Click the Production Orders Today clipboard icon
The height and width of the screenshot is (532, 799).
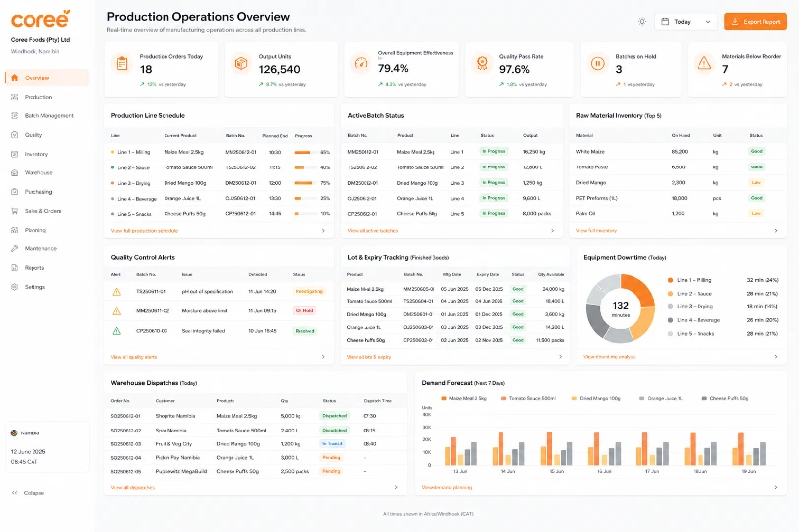(x=122, y=64)
